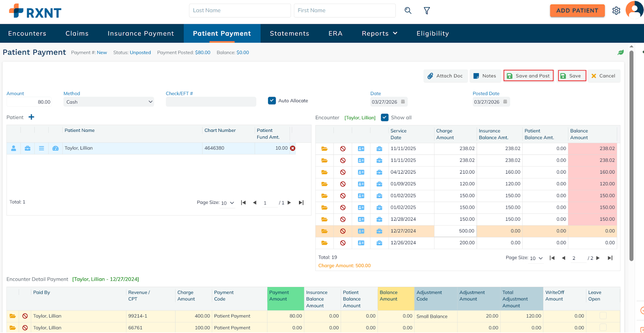The image size is (644, 333).
Task: Click the Save and Post button
Action: click(x=528, y=76)
